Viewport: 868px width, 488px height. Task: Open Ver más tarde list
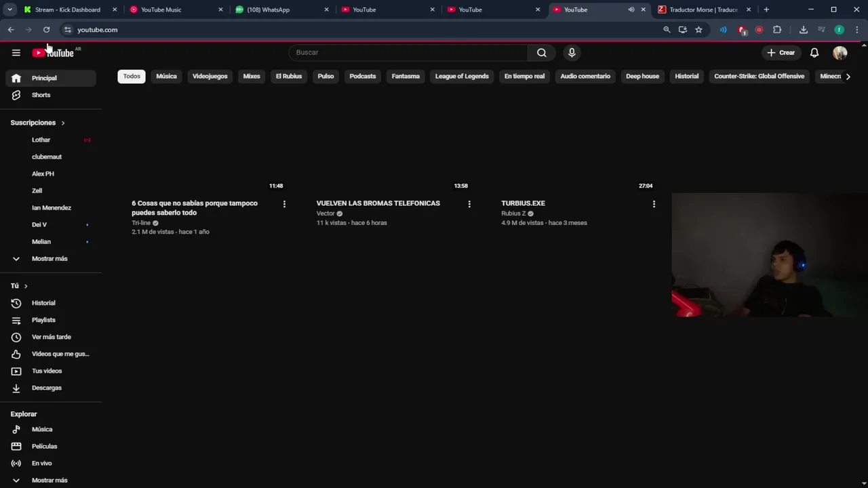coord(51,337)
